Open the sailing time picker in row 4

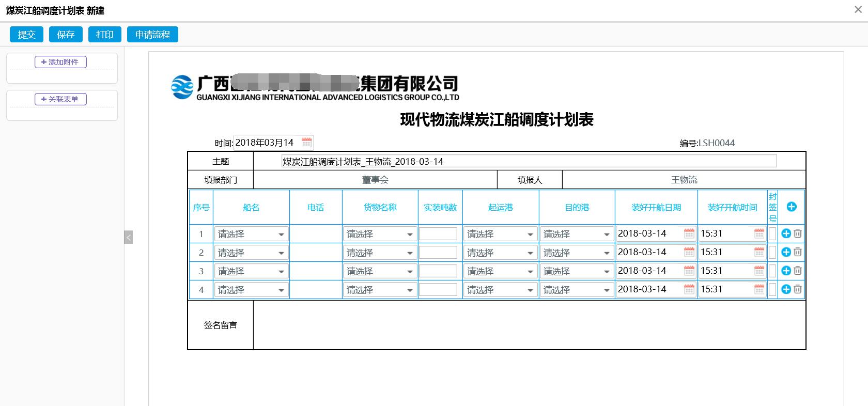(x=758, y=289)
